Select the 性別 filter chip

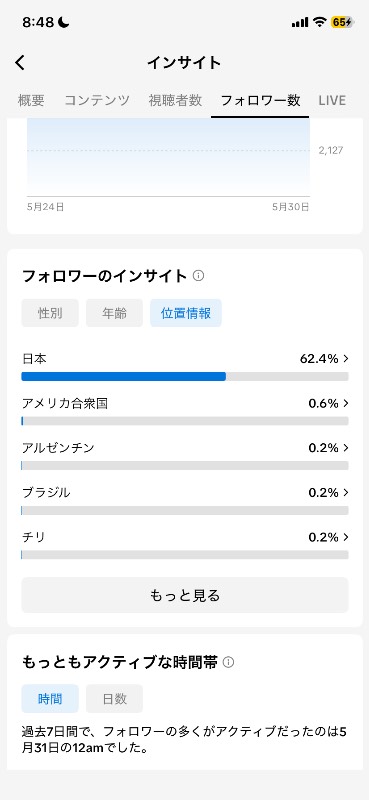50,313
